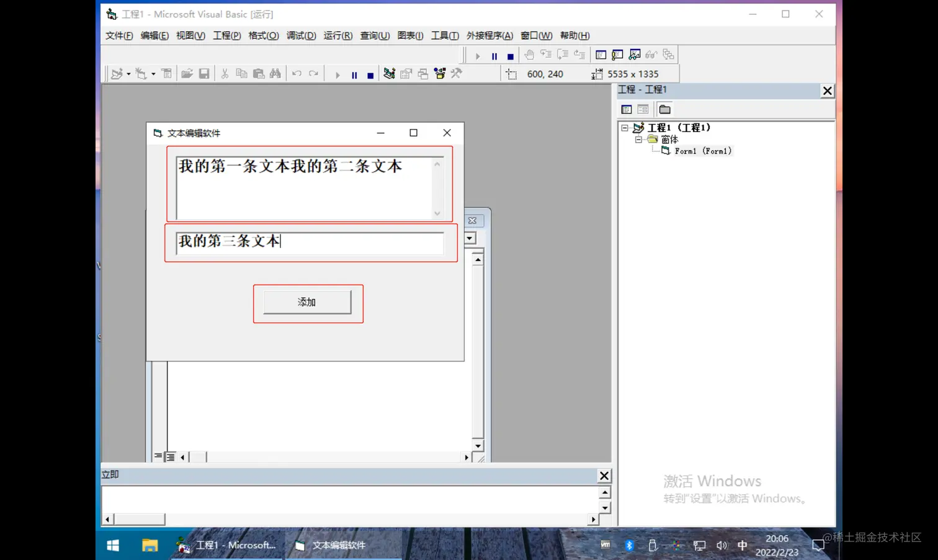Click the Quick Watch glasses icon
The image size is (938, 560).
coord(651,55)
